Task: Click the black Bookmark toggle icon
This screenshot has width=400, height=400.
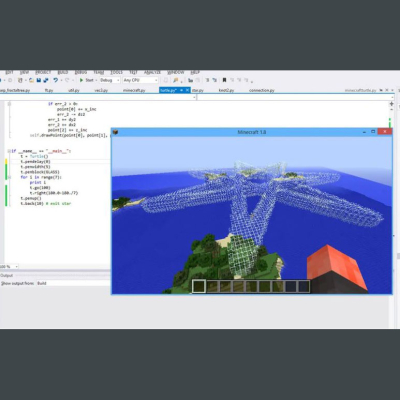Action: (x=224, y=80)
